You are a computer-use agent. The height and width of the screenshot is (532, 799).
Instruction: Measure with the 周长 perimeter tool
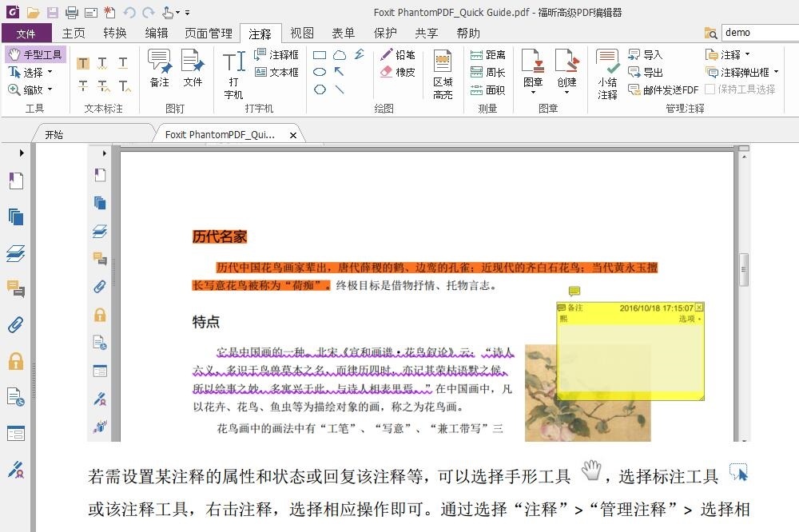pyautogui.click(x=487, y=73)
